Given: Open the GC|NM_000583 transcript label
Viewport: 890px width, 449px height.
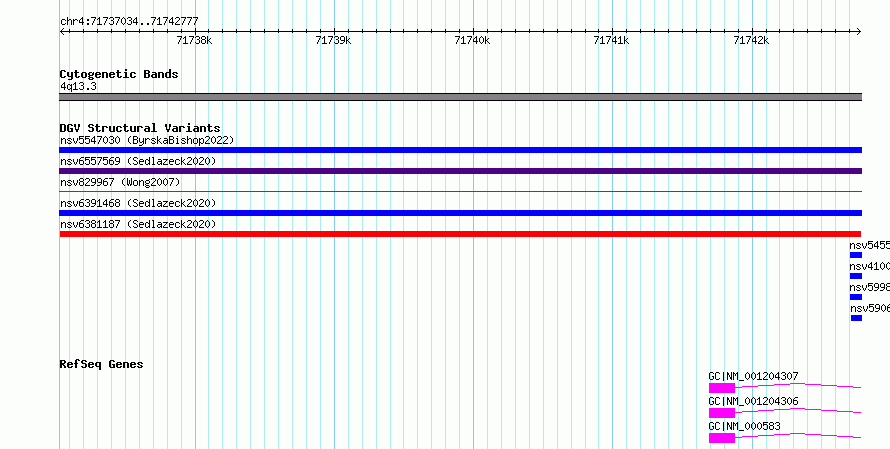Looking at the screenshot, I should [744, 426].
